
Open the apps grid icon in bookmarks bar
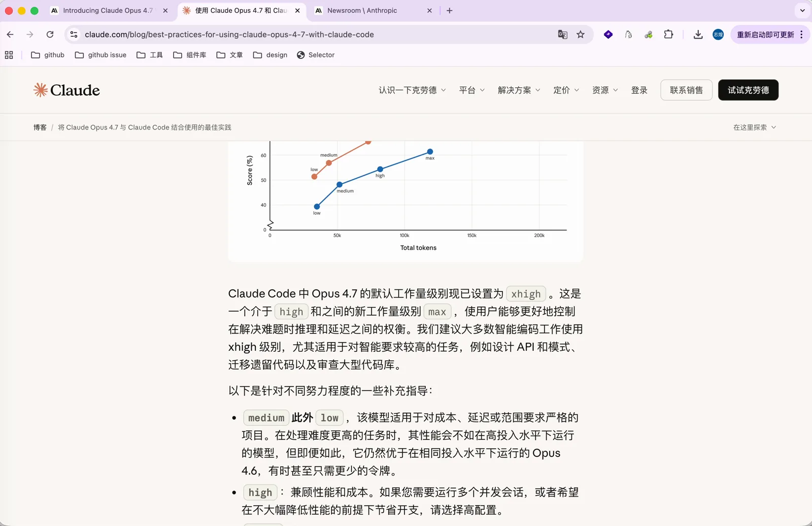click(x=9, y=55)
